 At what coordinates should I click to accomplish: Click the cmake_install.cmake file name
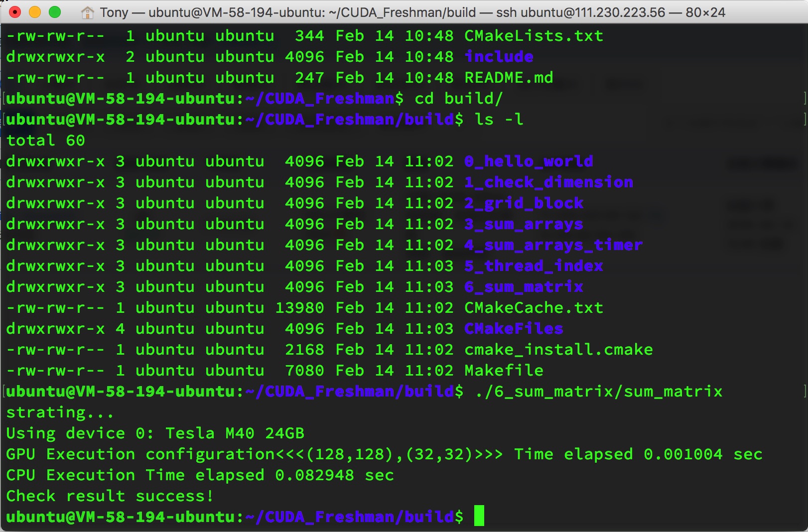click(x=558, y=350)
